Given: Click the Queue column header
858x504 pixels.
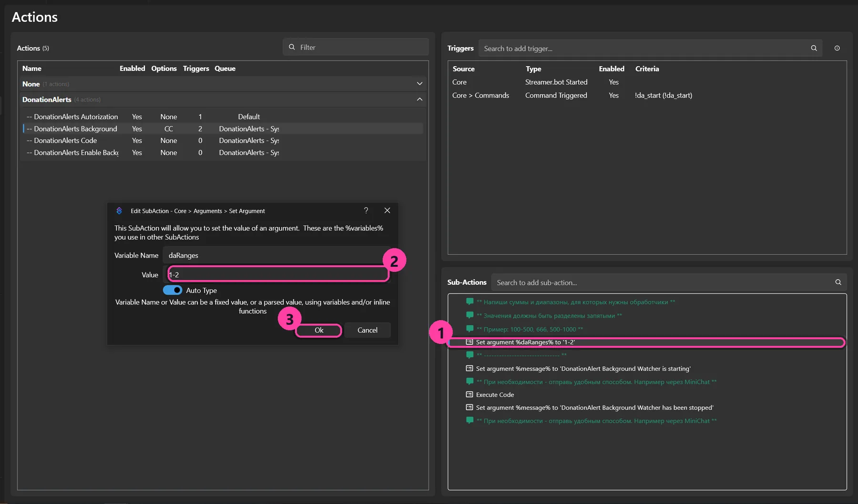Looking at the screenshot, I should point(225,69).
